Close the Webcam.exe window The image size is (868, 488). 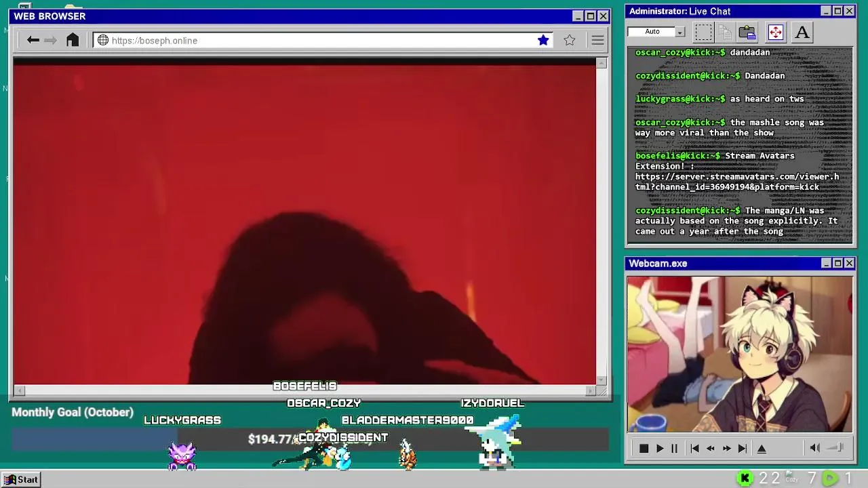tap(849, 263)
